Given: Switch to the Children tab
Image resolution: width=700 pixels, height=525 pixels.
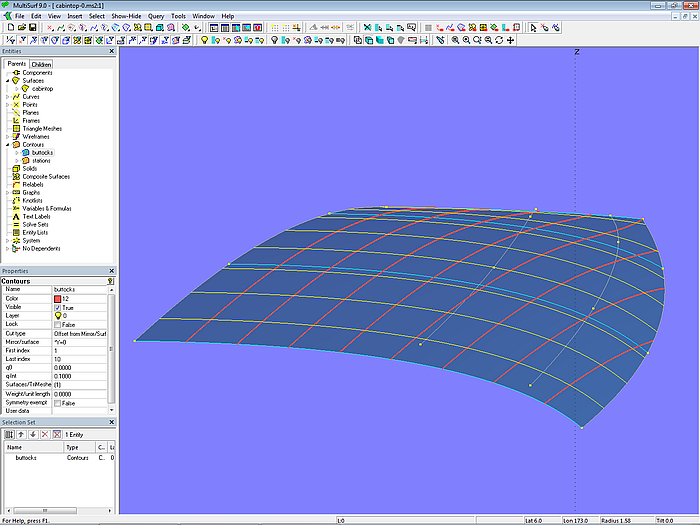Looking at the screenshot, I should [x=42, y=64].
